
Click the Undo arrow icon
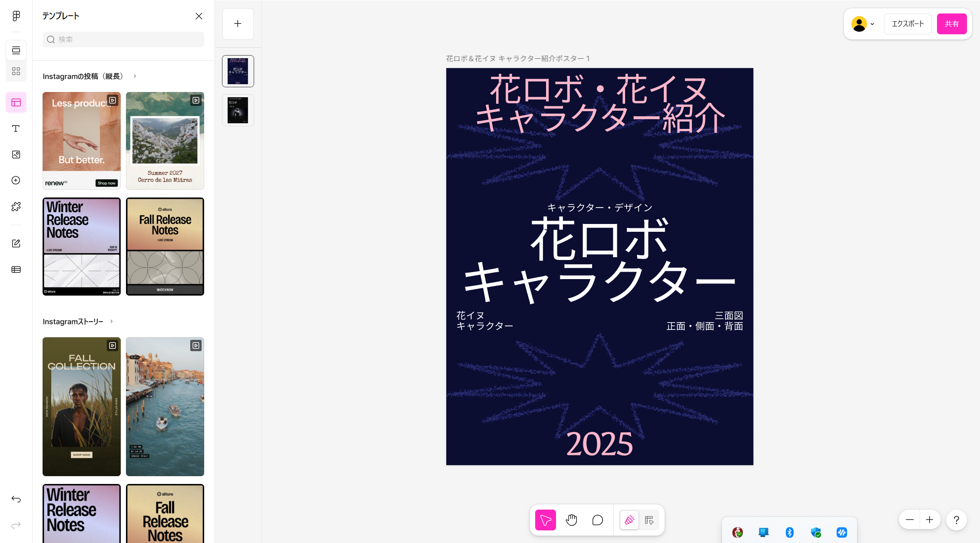(x=16, y=499)
